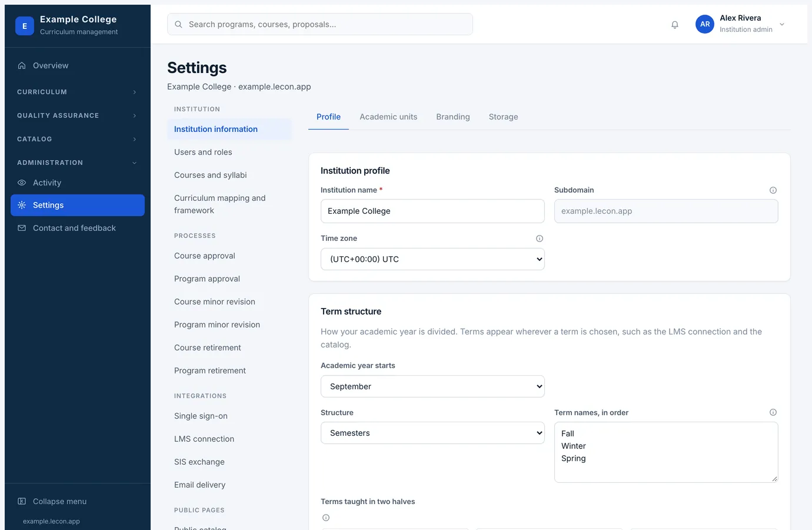Click the Institution name input field
This screenshot has height=530, width=812.
[432, 211]
